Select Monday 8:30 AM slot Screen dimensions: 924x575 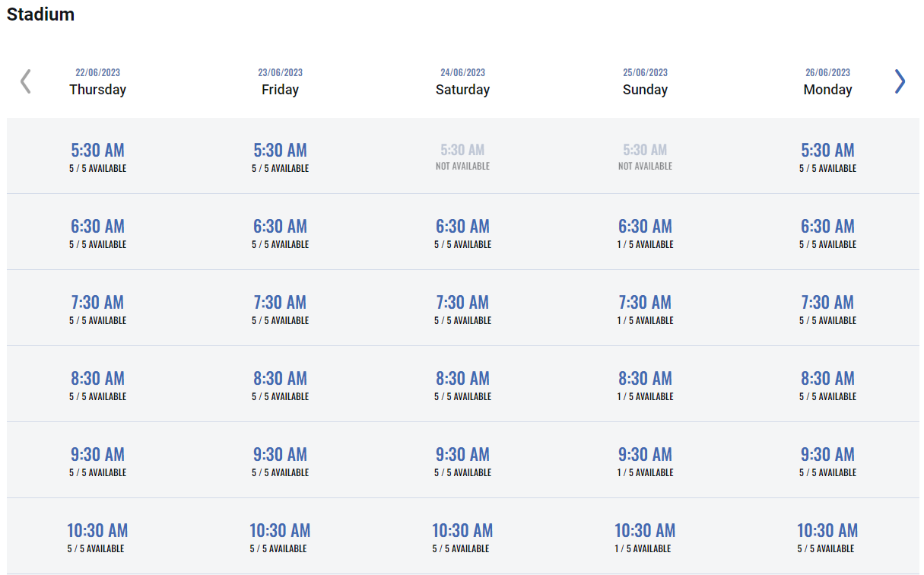[827, 383]
